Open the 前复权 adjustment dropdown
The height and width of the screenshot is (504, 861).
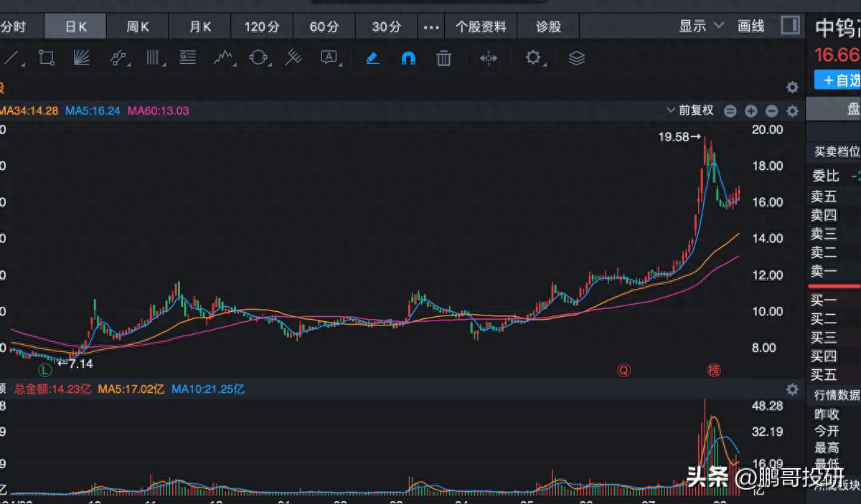[x=690, y=110]
